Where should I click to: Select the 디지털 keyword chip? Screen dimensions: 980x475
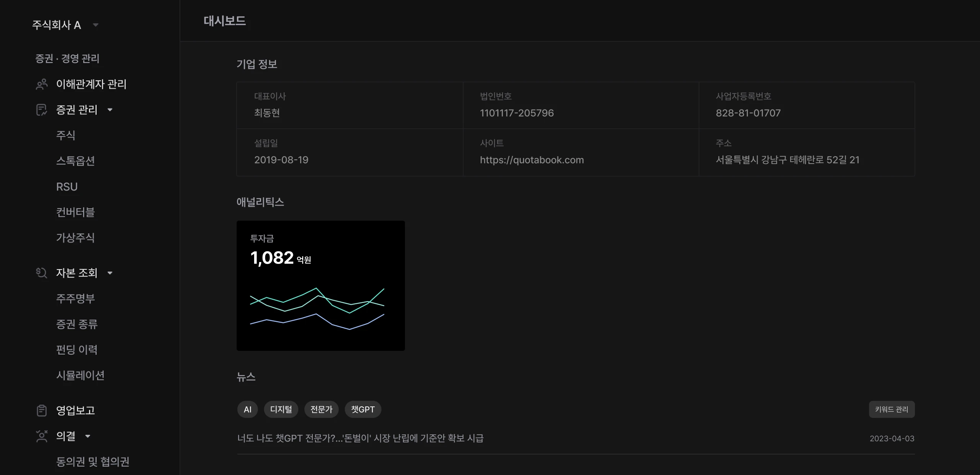pos(281,409)
